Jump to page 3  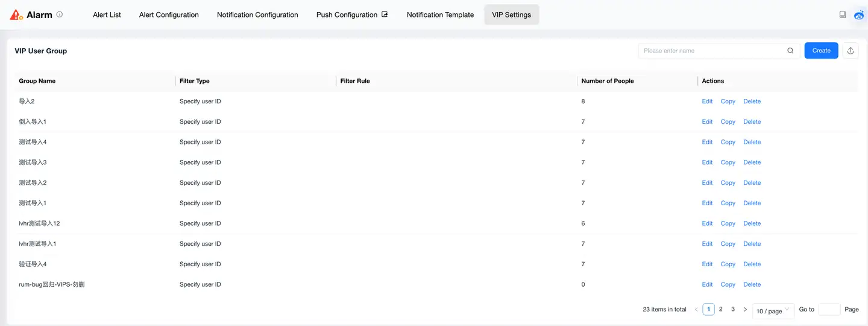point(733,309)
